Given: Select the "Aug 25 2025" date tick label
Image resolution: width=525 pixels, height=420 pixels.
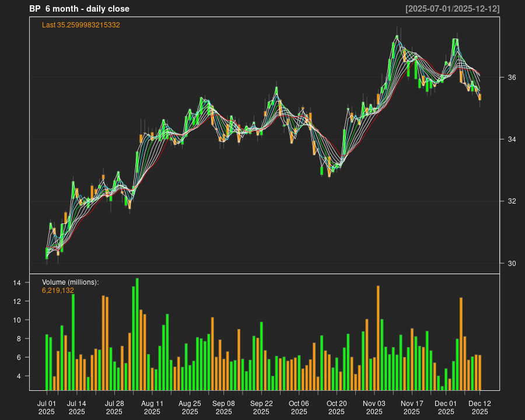Looking at the screenshot, I should coord(190,407).
